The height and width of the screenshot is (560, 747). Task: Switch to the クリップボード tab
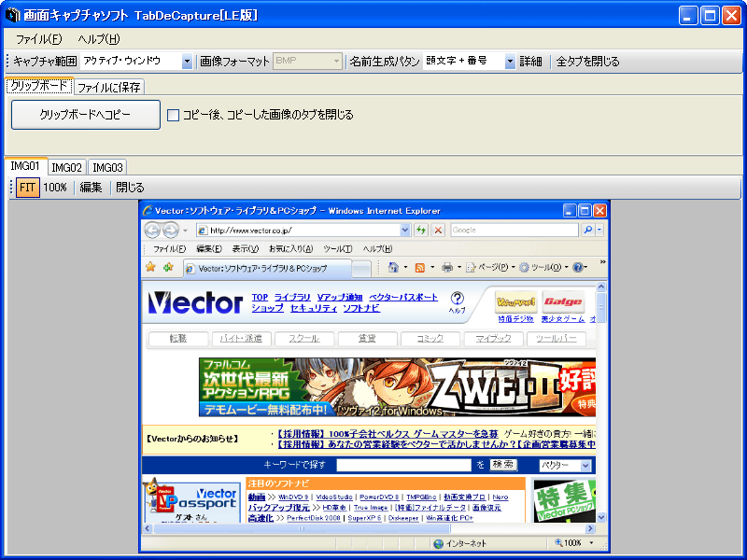39,86
